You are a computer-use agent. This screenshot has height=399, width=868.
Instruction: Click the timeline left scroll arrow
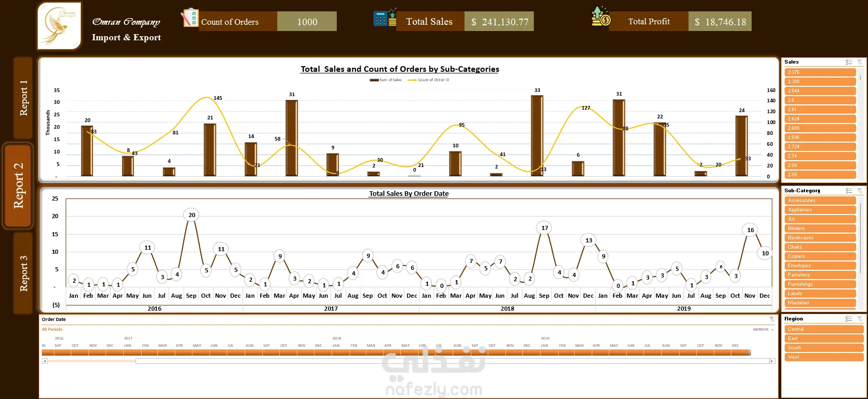pyautogui.click(x=45, y=361)
